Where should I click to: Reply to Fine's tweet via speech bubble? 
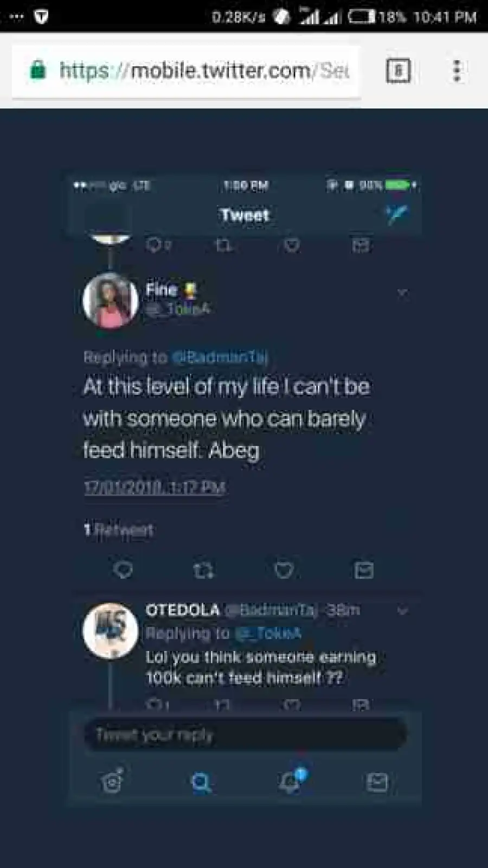click(123, 570)
